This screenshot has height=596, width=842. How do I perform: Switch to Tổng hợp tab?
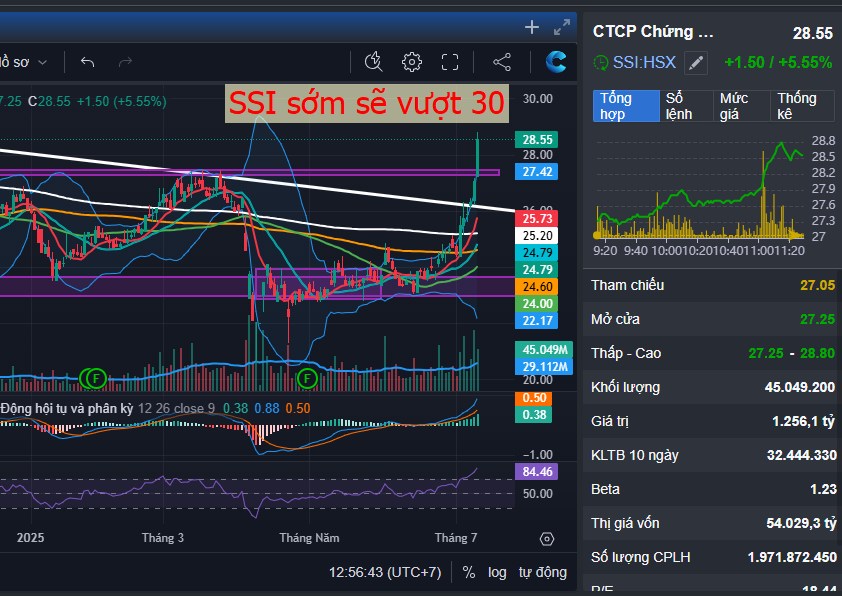point(626,106)
